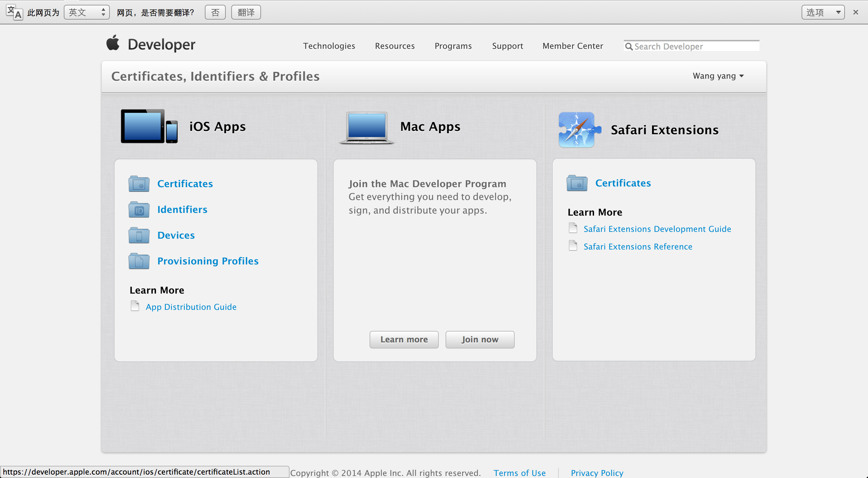Screen dimensions: 868x478
Task: Click the iOS Apps heading
Action: pos(217,126)
